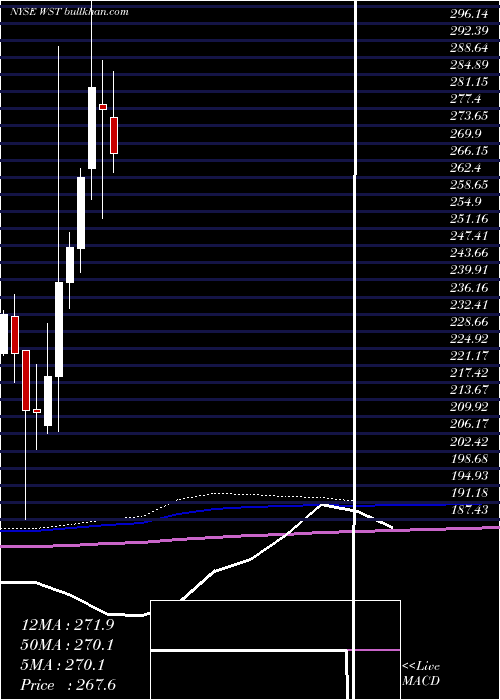Select the 258.65 price axis label
Screen dimensions: 500x700
pos(468,184)
